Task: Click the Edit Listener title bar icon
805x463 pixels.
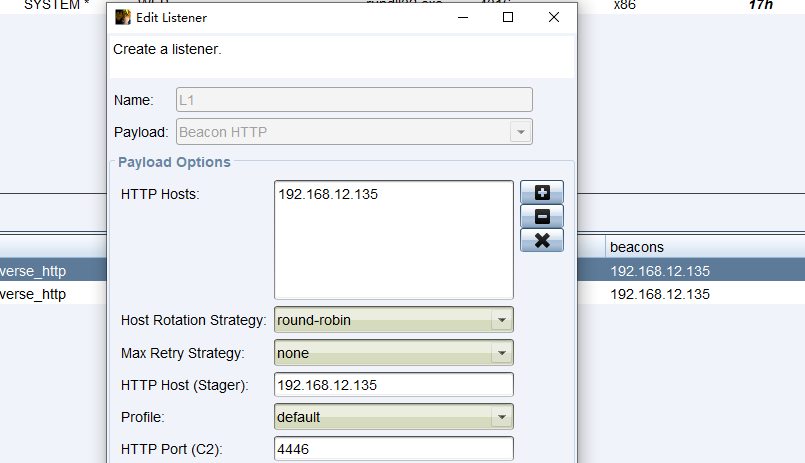Action: pos(123,17)
